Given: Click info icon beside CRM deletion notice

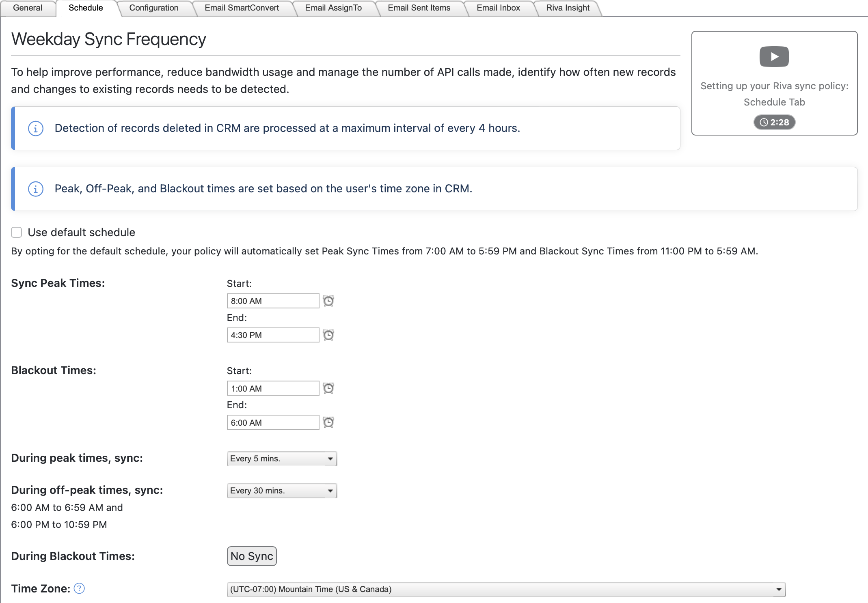Looking at the screenshot, I should point(36,129).
